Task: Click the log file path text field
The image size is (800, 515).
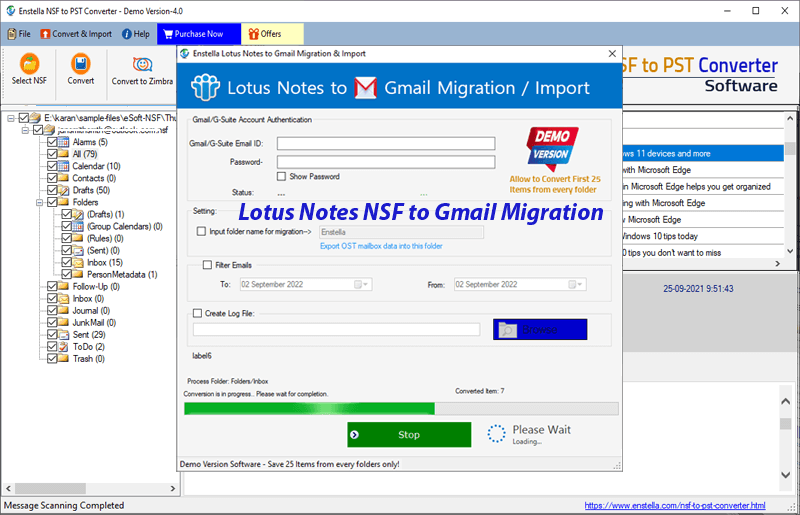Action: click(336, 329)
